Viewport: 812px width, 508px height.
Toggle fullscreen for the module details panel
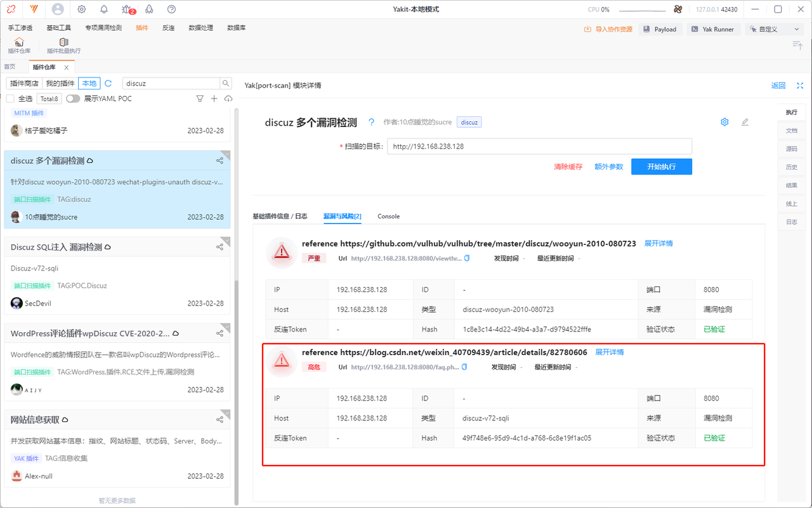pos(800,86)
